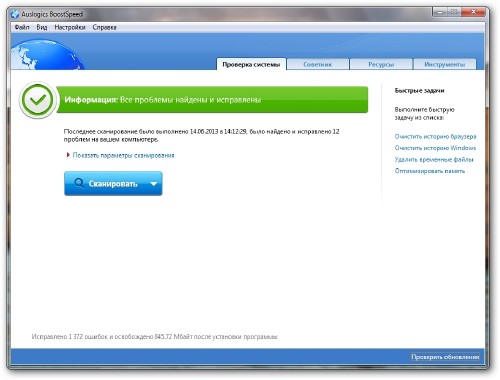Open the Вид menu

(42, 27)
